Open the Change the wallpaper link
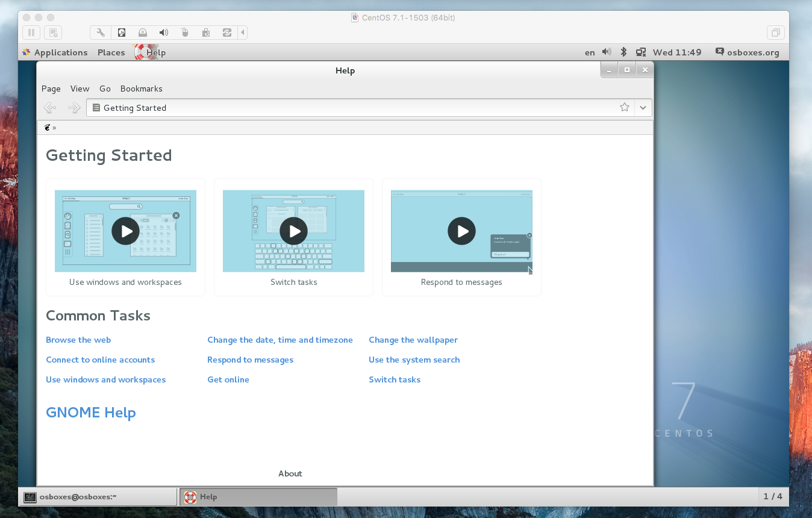Image resolution: width=812 pixels, height=518 pixels. coord(413,340)
